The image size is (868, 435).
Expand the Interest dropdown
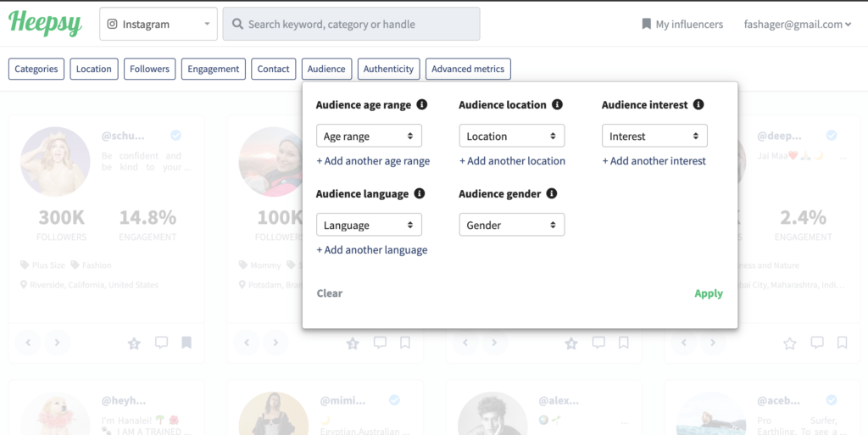[655, 136]
